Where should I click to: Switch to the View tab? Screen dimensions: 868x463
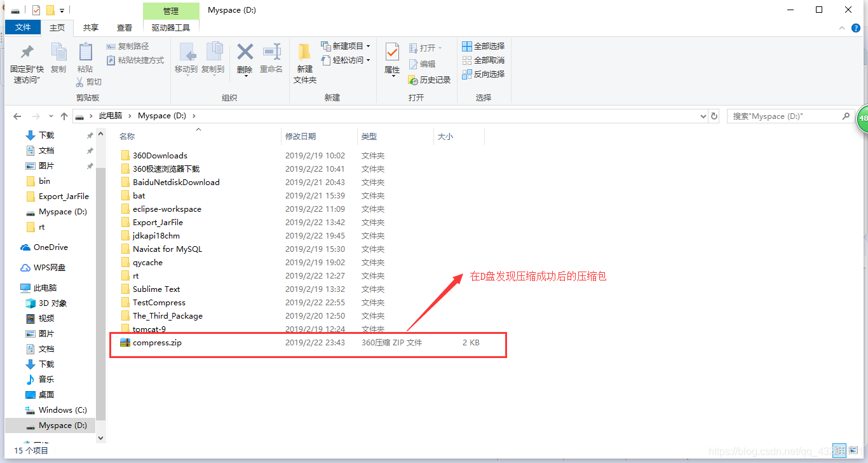(x=125, y=27)
